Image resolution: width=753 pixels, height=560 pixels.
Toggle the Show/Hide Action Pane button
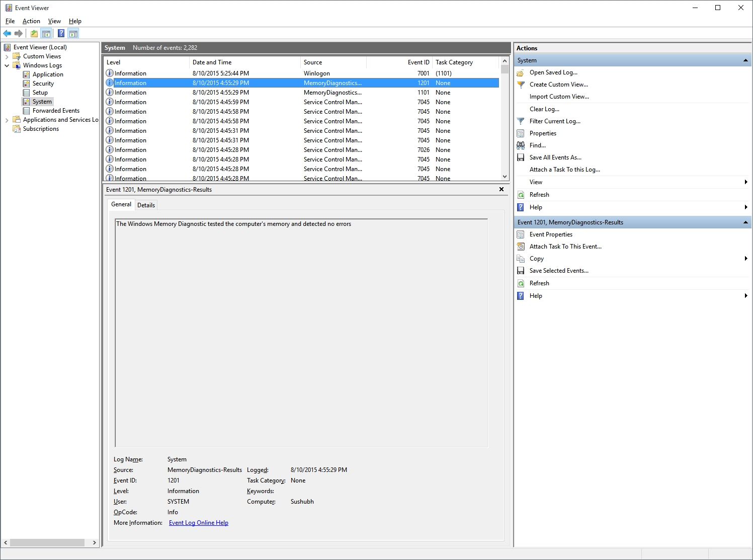(73, 34)
